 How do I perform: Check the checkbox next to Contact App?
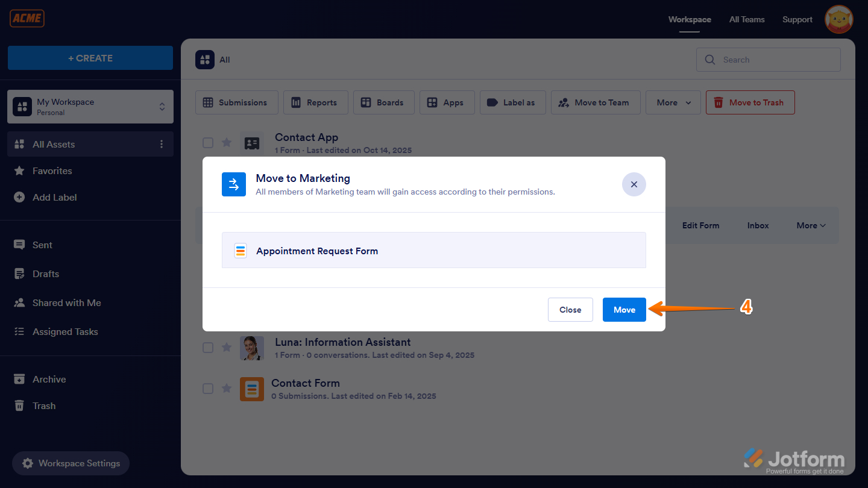[208, 143]
